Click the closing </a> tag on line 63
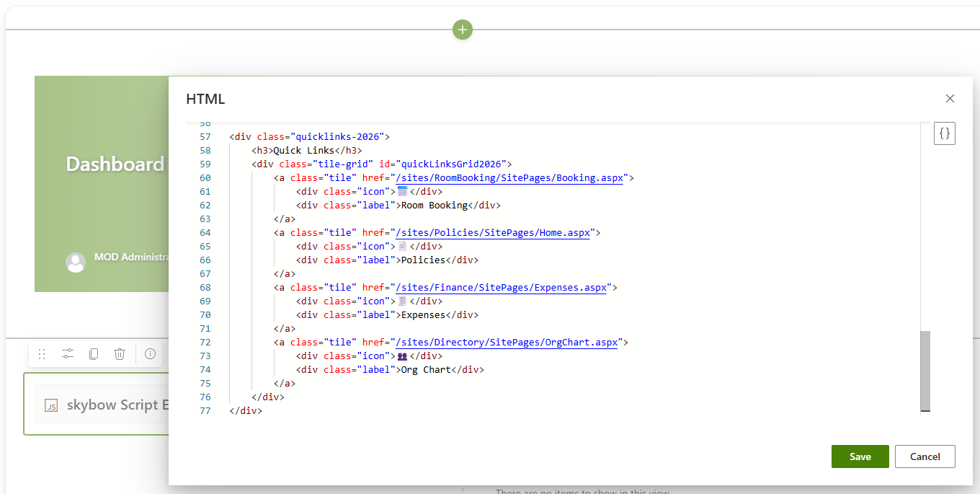 [x=285, y=219]
